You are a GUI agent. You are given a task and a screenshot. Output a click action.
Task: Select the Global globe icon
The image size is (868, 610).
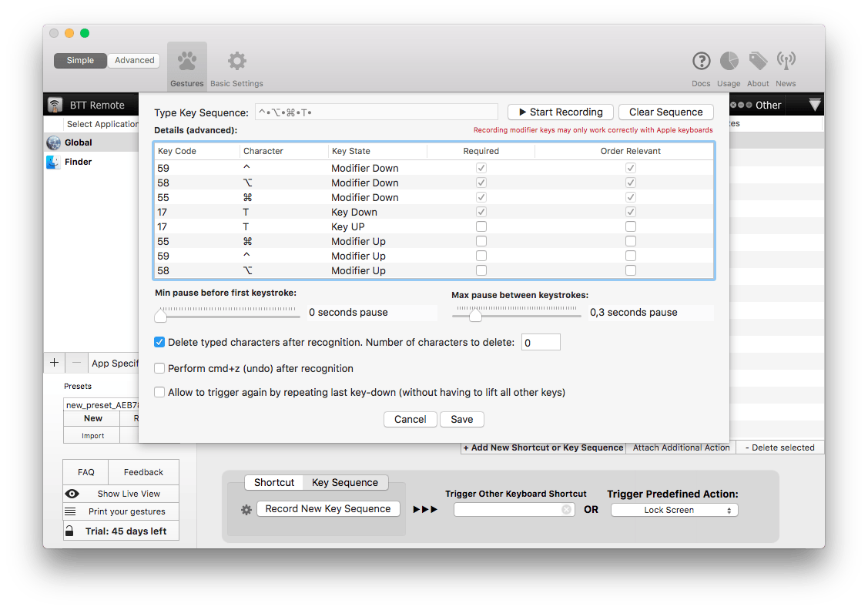(54, 142)
